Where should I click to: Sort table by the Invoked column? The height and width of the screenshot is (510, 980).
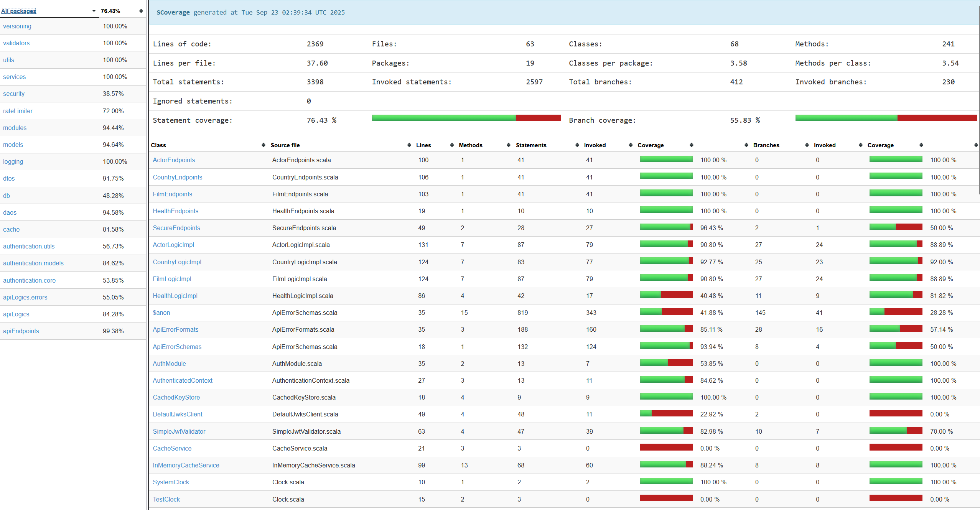[595, 145]
